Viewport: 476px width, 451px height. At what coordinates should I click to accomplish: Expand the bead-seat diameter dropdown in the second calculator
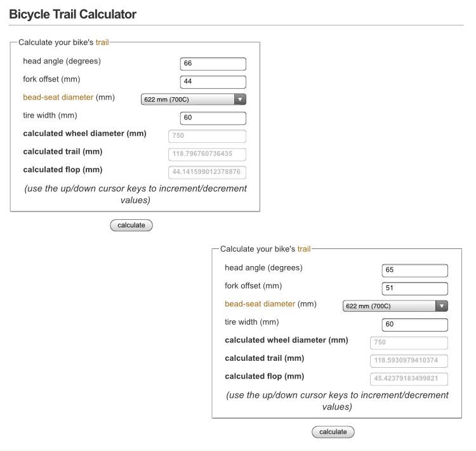(395, 306)
